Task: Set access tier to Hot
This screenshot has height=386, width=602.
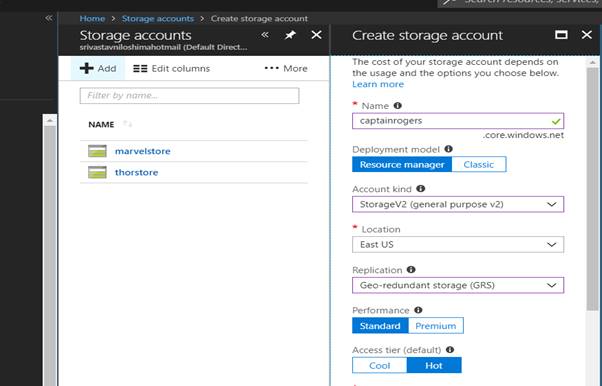Action: pos(434,365)
